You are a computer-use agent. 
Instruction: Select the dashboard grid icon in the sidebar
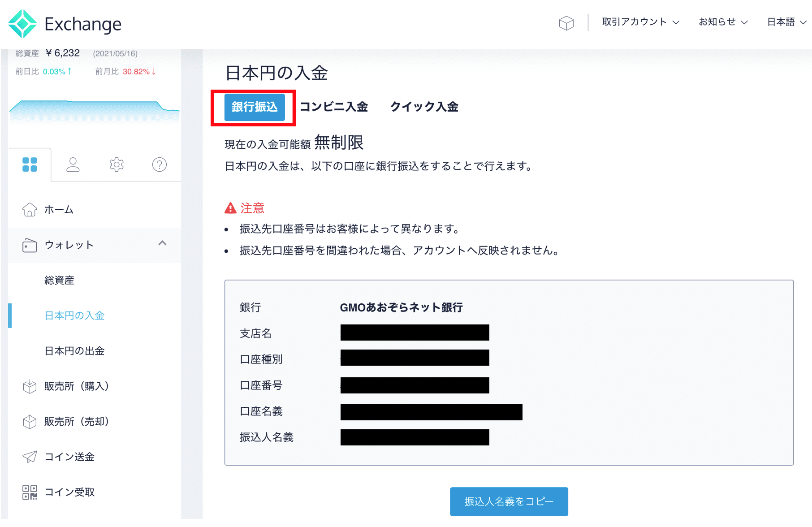30,164
